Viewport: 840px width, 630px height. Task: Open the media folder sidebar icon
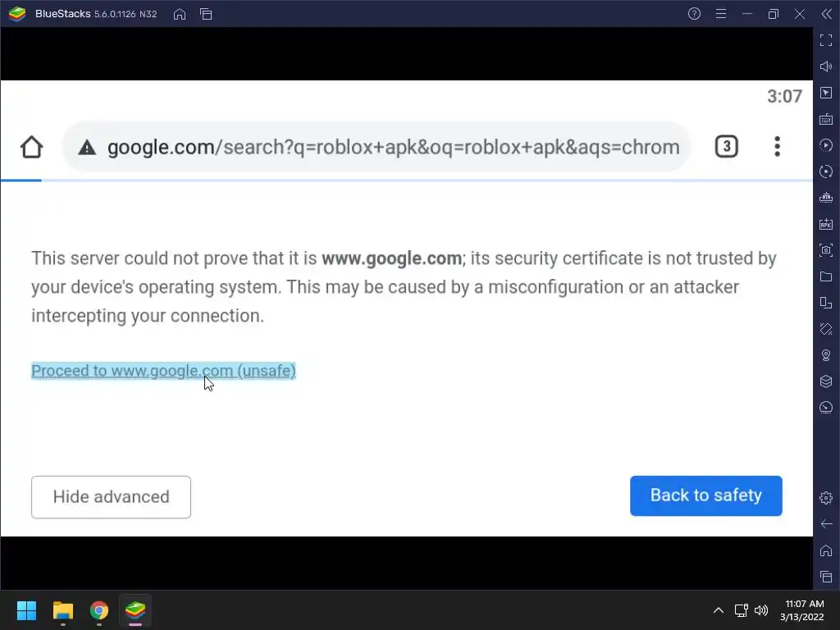click(x=825, y=276)
